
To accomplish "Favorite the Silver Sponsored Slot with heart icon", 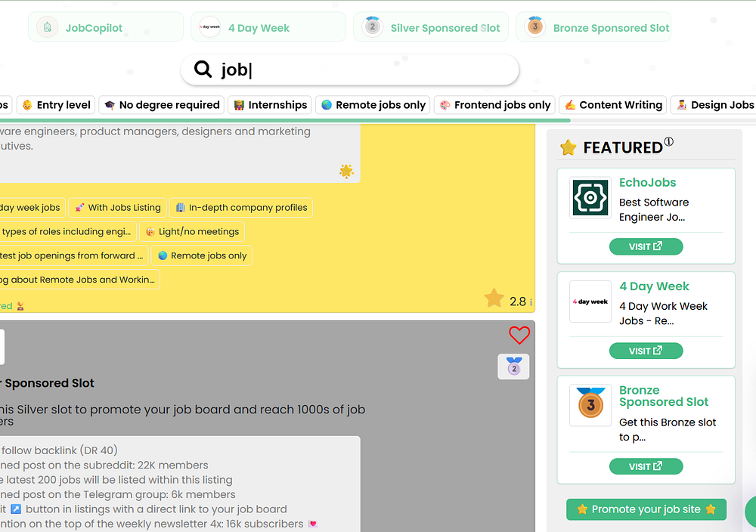I will click(519, 335).
